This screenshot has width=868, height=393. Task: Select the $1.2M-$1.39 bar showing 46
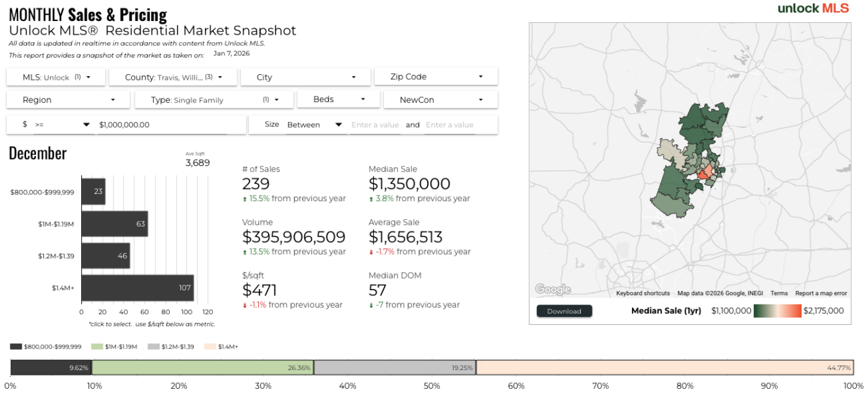click(x=106, y=256)
